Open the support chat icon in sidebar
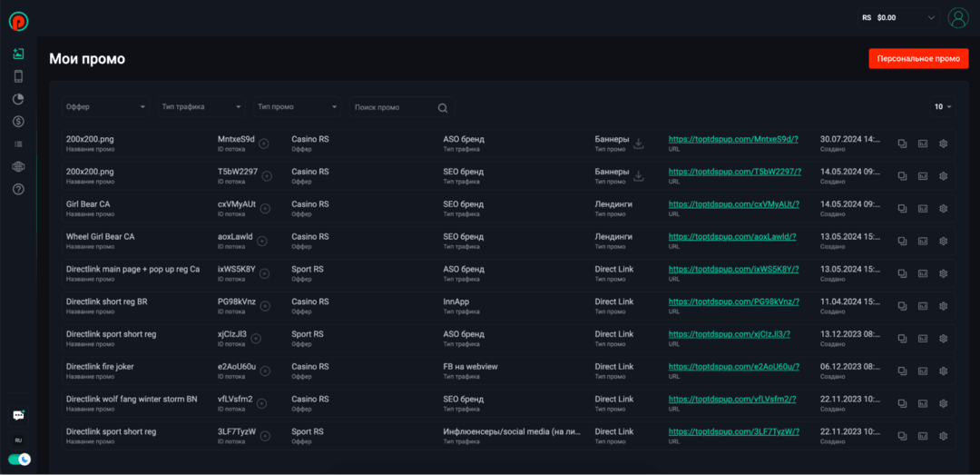The image size is (980, 475). (x=18, y=415)
